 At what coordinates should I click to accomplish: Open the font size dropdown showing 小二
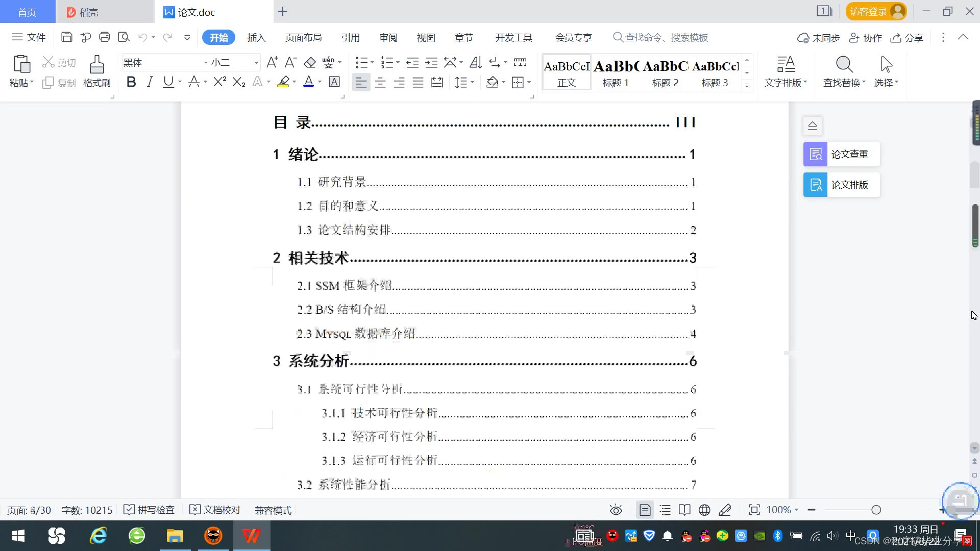click(256, 63)
